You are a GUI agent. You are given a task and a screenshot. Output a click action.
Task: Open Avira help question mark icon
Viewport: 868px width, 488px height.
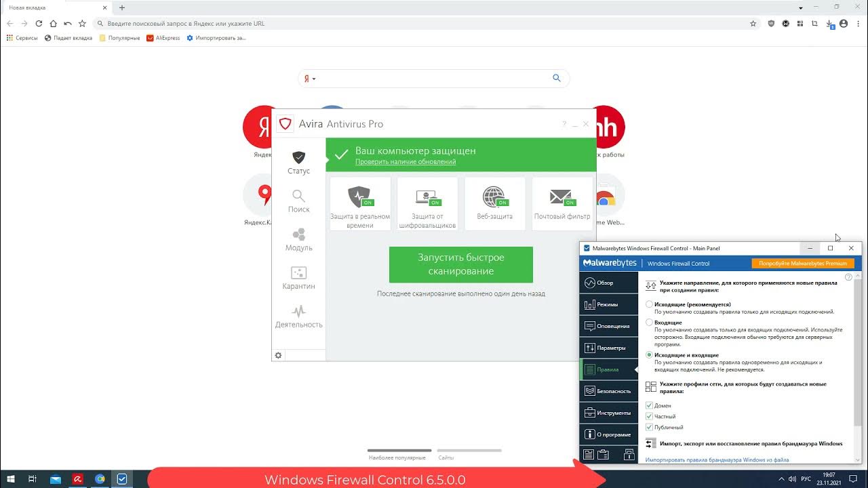(x=564, y=124)
